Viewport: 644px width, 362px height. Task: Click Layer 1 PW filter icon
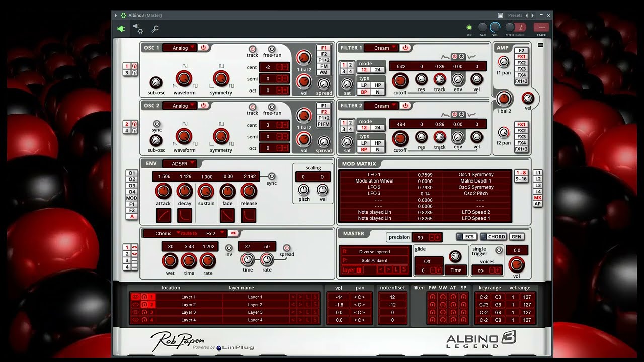432,297
